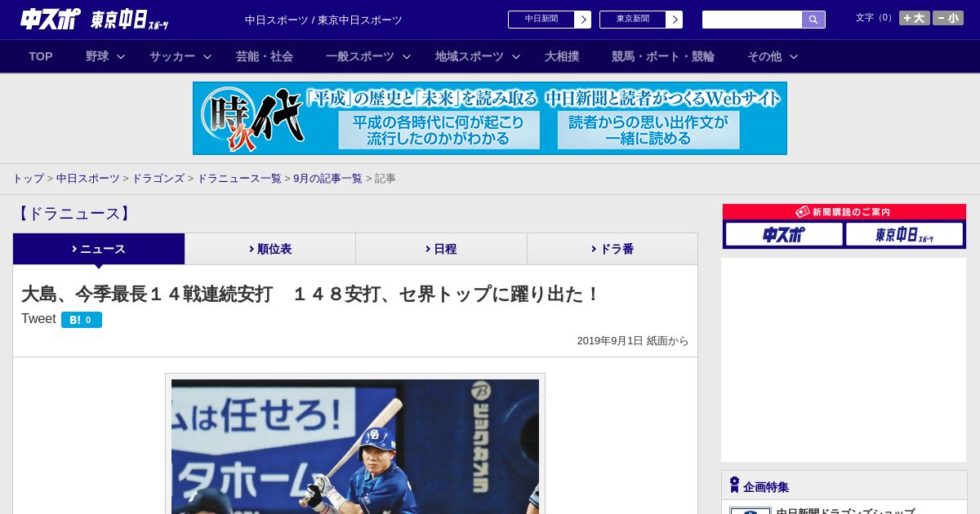Switch to the ドラ番 tab

[x=612, y=249]
